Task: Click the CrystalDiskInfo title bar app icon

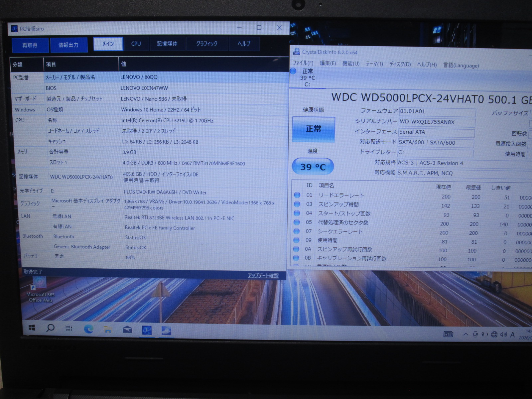Action: point(296,52)
